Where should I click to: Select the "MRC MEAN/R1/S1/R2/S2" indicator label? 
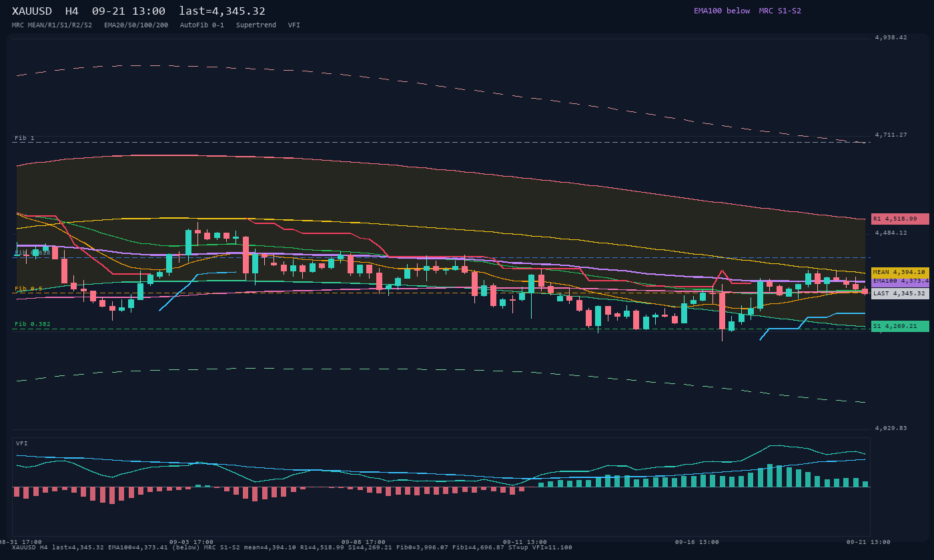(x=52, y=25)
